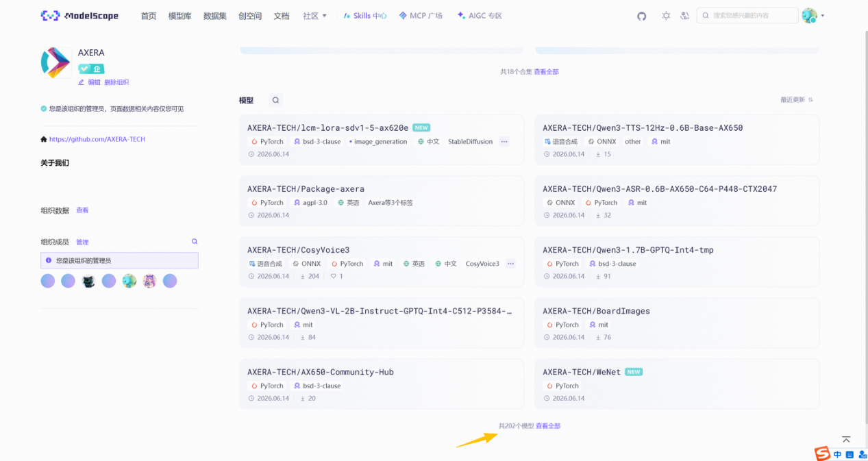The width and height of the screenshot is (868, 461).
Task: Click other tag on Qwen3-TTS card
Action: [x=633, y=142]
